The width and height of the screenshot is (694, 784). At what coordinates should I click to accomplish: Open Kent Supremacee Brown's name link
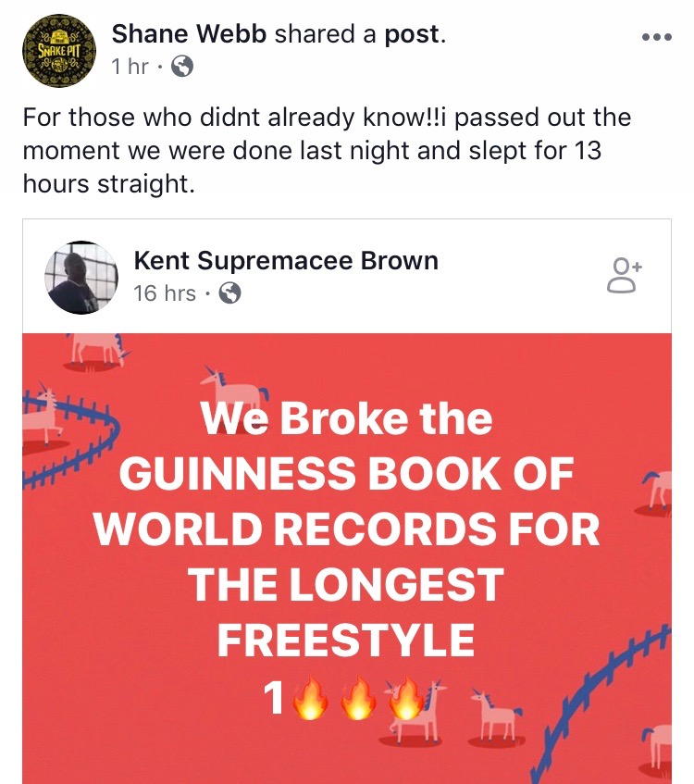[286, 260]
